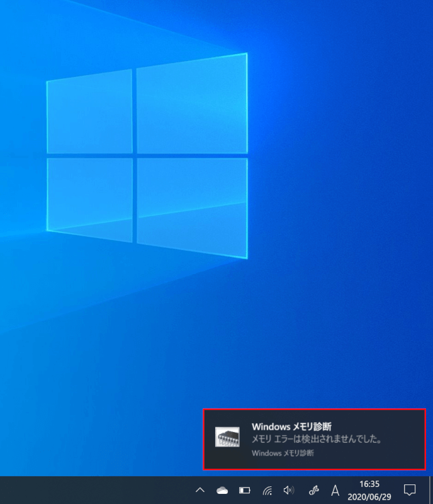Click the memory chip icon in the notification
This screenshot has height=504, width=433.
[x=227, y=437]
